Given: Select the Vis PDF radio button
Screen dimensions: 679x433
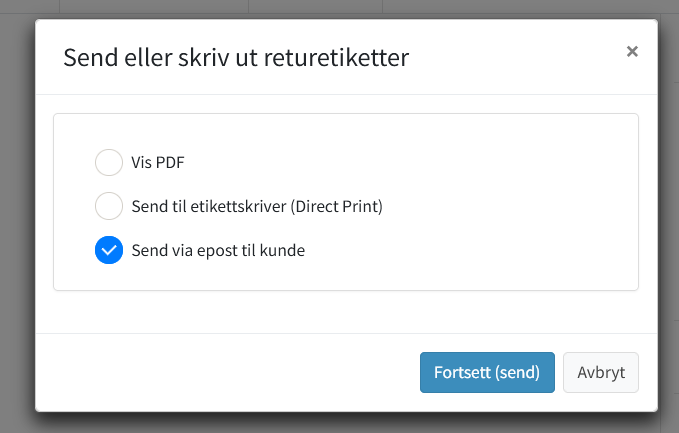Looking at the screenshot, I should click(x=108, y=163).
